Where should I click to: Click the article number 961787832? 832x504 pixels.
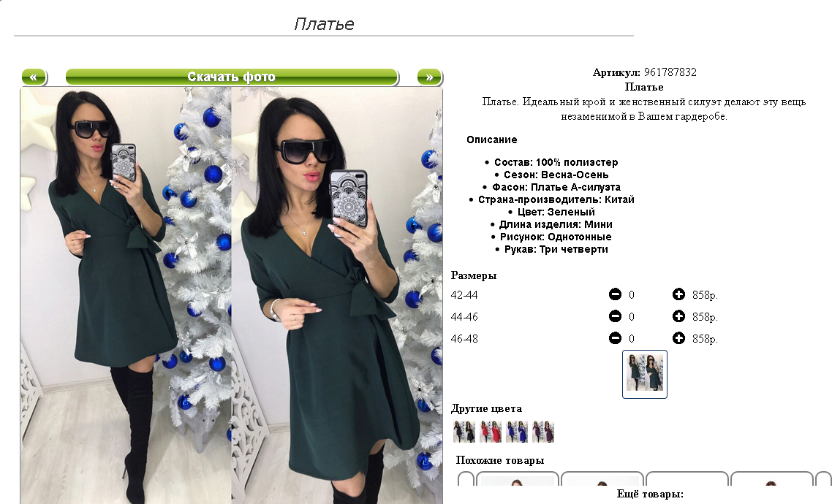(670, 72)
